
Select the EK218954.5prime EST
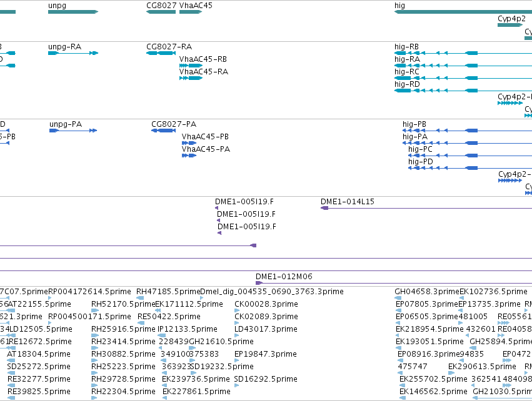click(398, 335)
